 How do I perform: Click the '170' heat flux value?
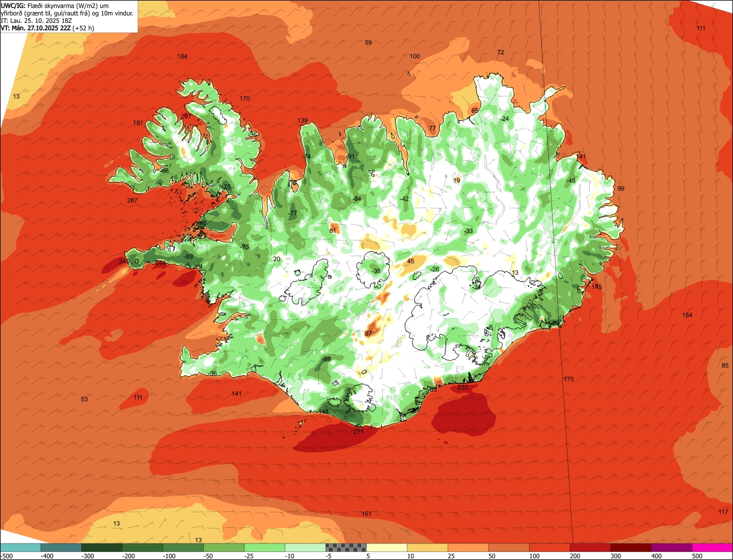point(245,98)
